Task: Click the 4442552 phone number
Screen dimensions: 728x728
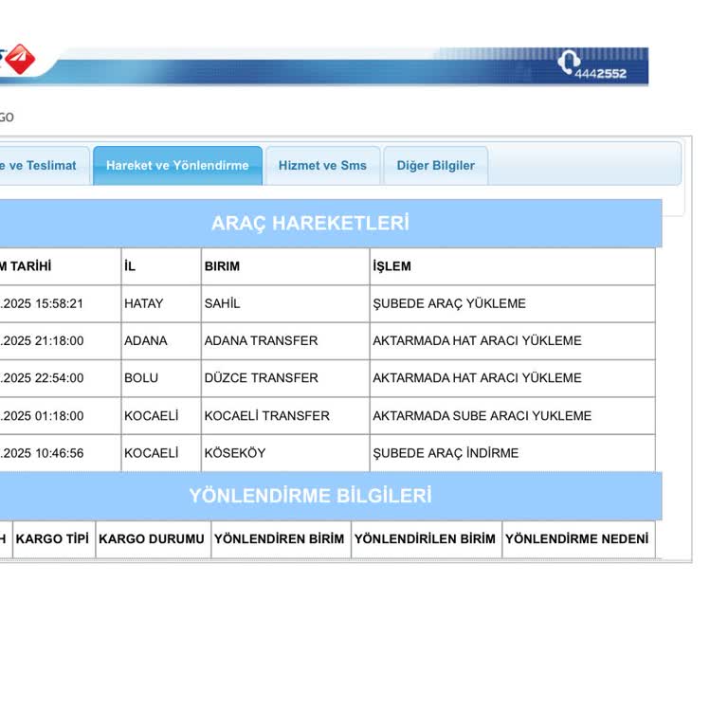Action: click(x=600, y=74)
